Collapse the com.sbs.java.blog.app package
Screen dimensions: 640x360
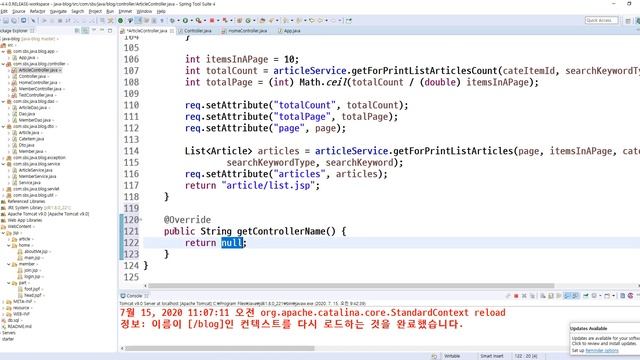pyautogui.click(x=4, y=51)
